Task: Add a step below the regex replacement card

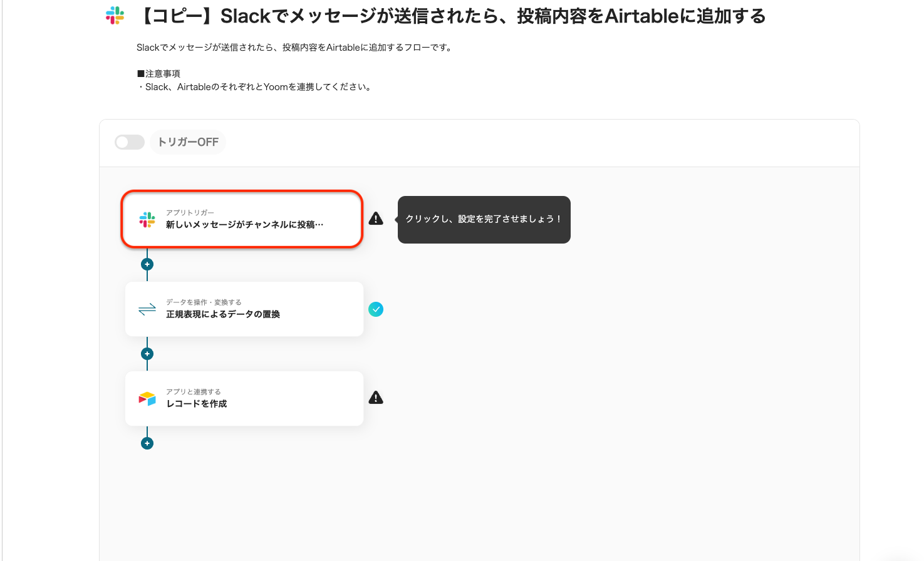Action: pos(147,354)
